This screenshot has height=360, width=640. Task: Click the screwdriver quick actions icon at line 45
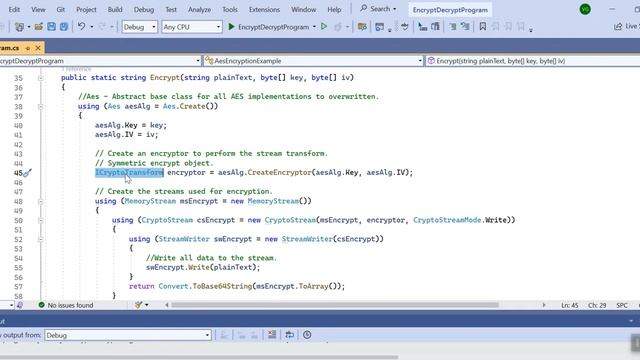[27, 173]
